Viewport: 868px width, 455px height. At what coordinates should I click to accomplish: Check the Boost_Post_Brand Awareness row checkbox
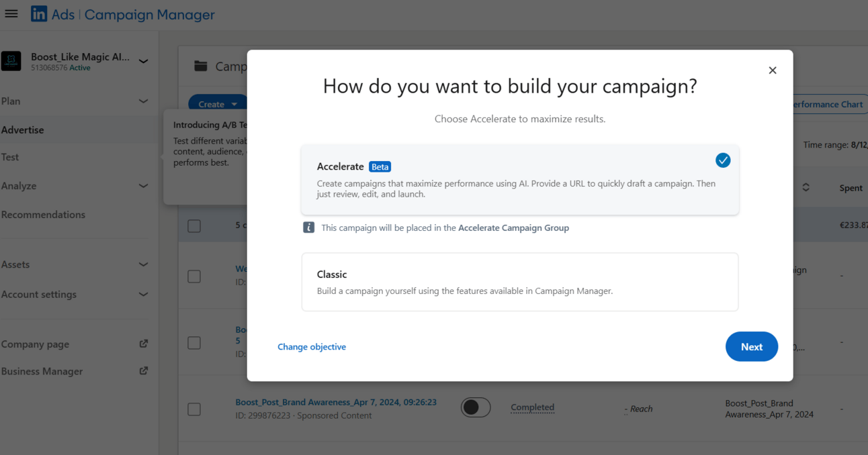194,409
